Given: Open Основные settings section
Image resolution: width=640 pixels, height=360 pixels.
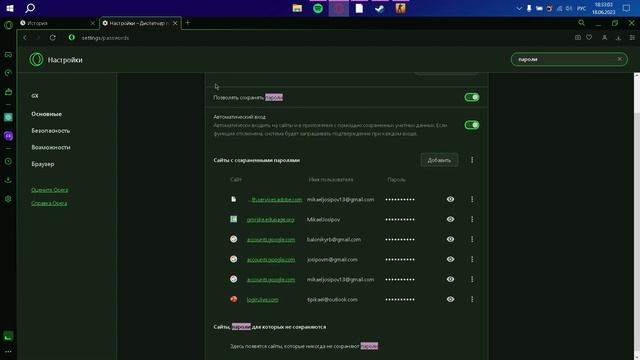Looking at the screenshot, I should [47, 114].
